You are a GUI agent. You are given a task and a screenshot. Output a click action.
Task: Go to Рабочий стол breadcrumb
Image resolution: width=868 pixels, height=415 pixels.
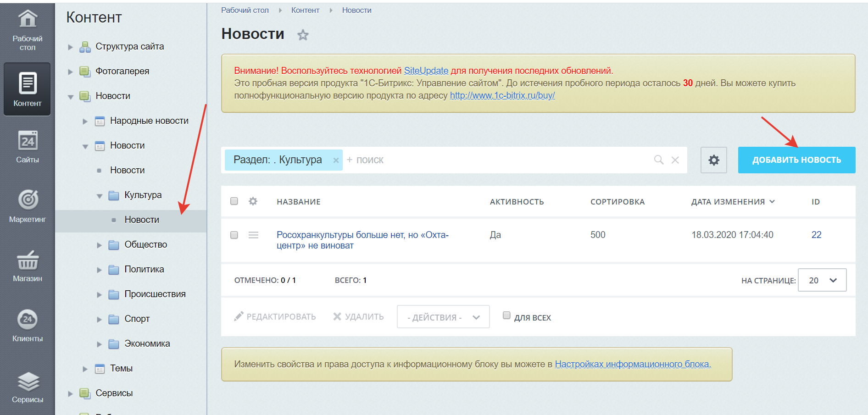click(245, 10)
